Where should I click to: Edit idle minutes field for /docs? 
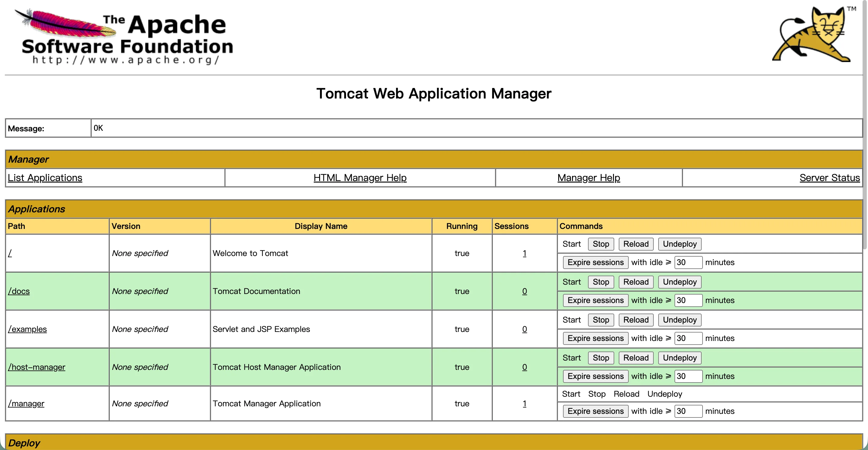688,300
